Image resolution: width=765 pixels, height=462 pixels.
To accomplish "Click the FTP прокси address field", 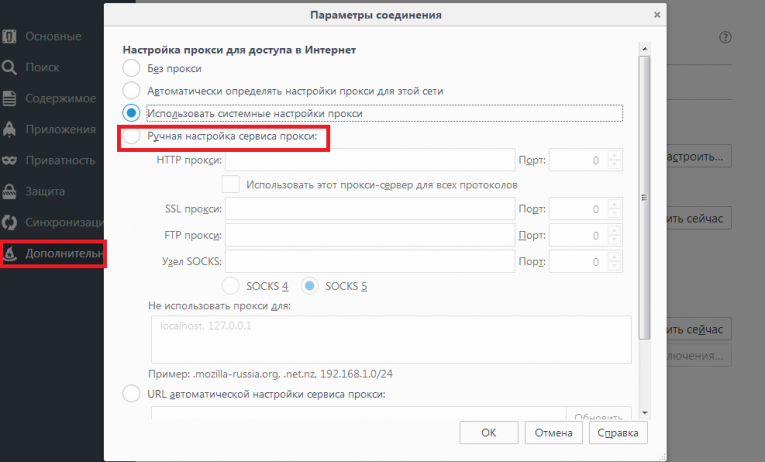I will (x=370, y=235).
